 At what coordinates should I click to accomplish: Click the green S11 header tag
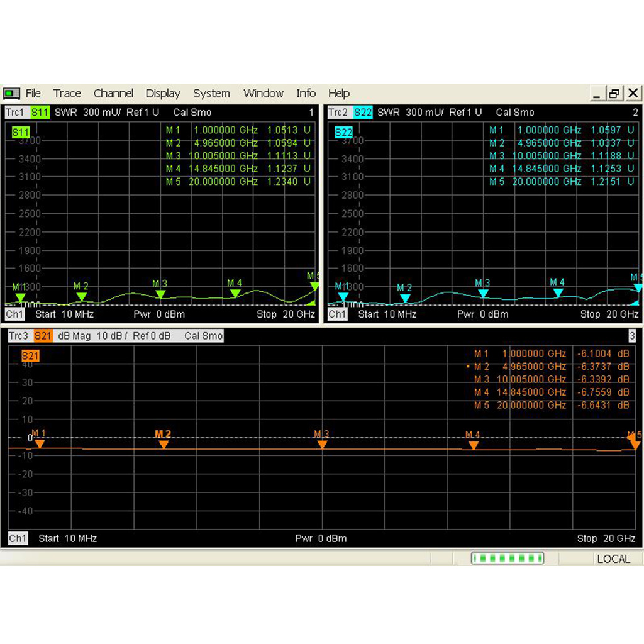point(40,113)
